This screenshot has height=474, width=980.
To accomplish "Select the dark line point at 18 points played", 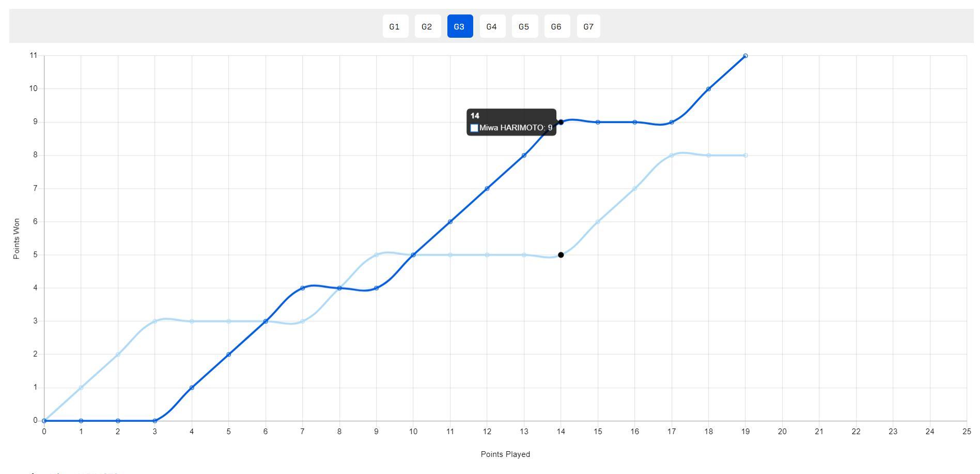I will [x=708, y=89].
